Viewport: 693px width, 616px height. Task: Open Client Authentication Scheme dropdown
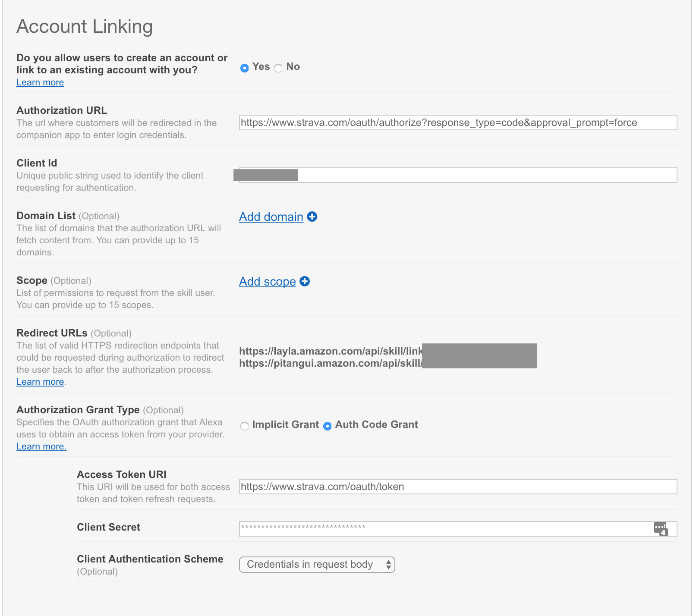point(317,565)
